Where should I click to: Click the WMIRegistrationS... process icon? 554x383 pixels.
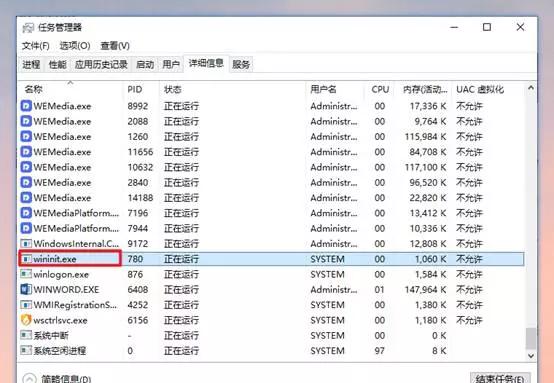[x=26, y=305]
